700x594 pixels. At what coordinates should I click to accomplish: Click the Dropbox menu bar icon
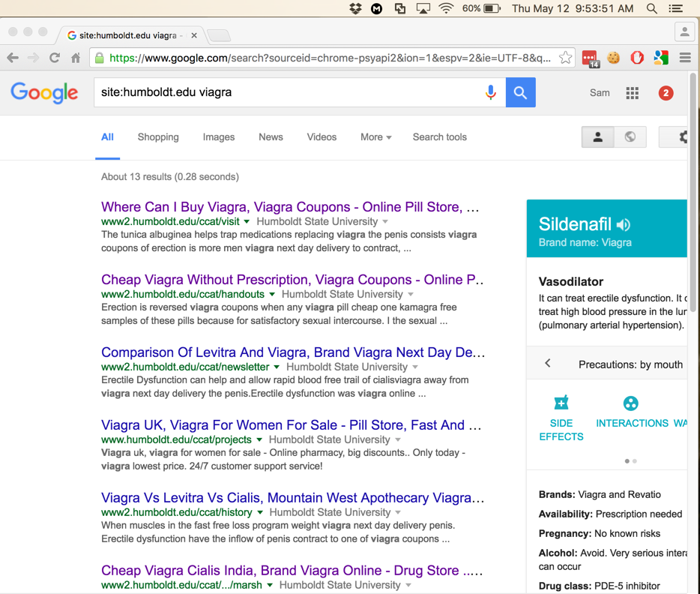[x=355, y=8]
